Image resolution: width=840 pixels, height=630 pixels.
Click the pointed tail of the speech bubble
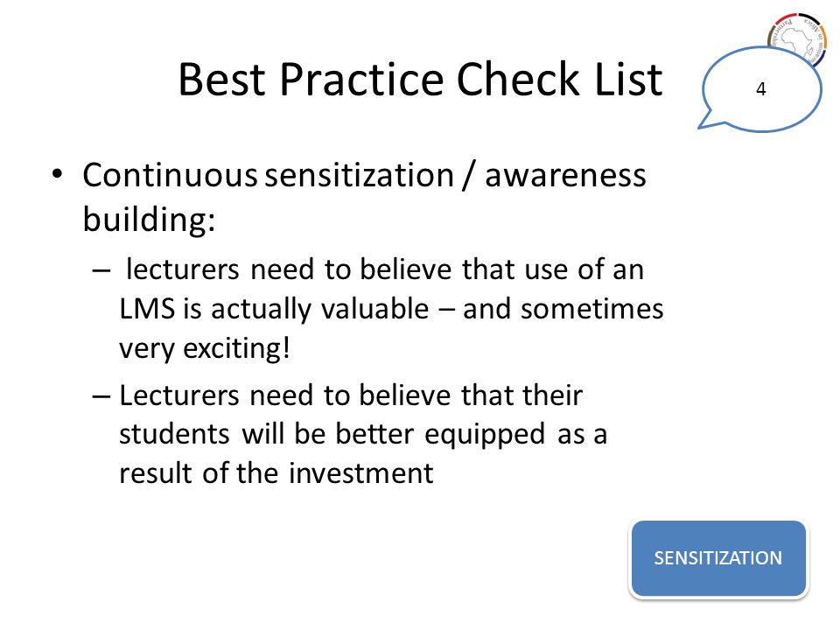tap(708, 121)
